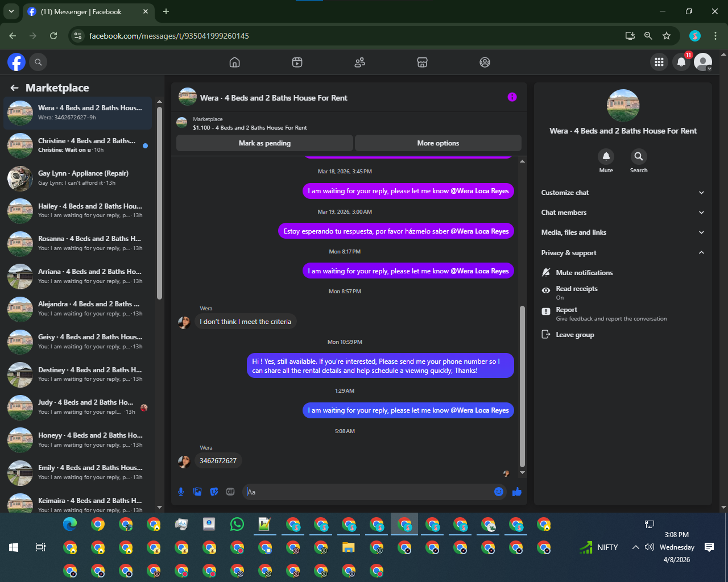
Task: Open the Facebook logo home link
Action: point(16,62)
